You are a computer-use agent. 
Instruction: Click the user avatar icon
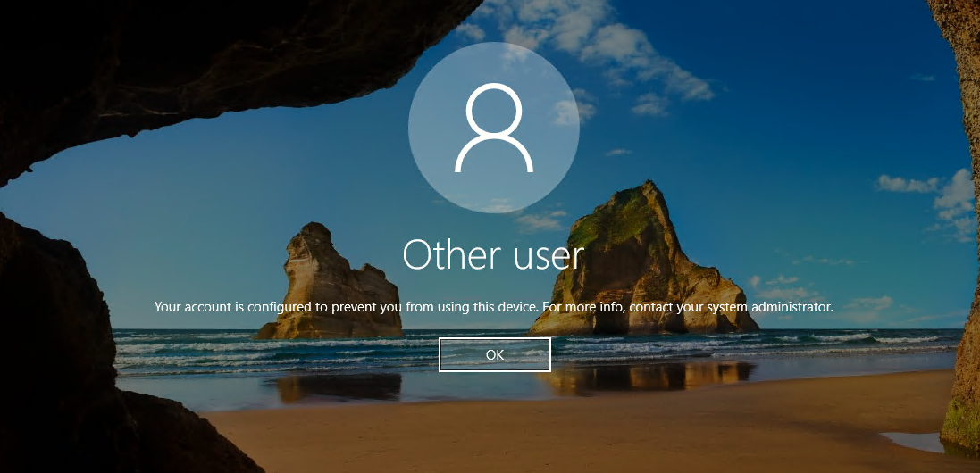pyautogui.click(x=494, y=128)
